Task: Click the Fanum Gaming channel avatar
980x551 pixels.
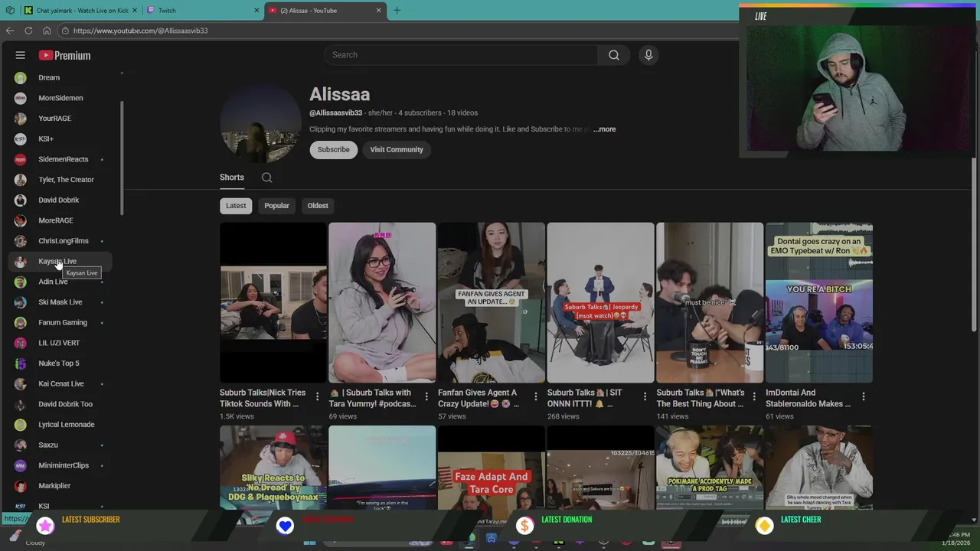Action: tap(21, 322)
